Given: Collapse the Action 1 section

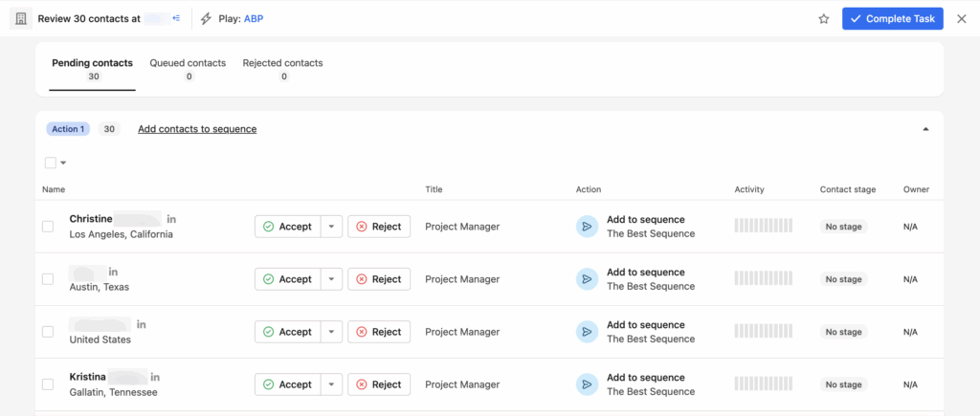Looking at the screenshot, I should (925, 129).
